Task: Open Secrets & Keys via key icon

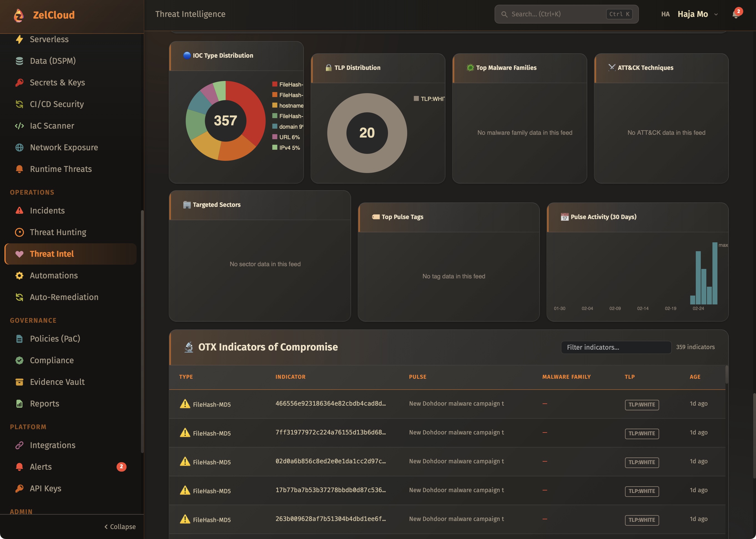Action: [x=19, y=83]
